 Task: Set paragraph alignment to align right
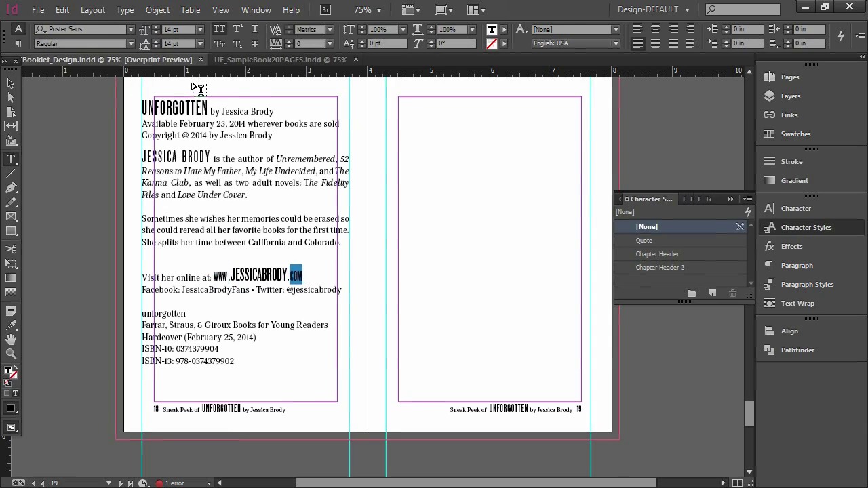click(x=673, y=29)
